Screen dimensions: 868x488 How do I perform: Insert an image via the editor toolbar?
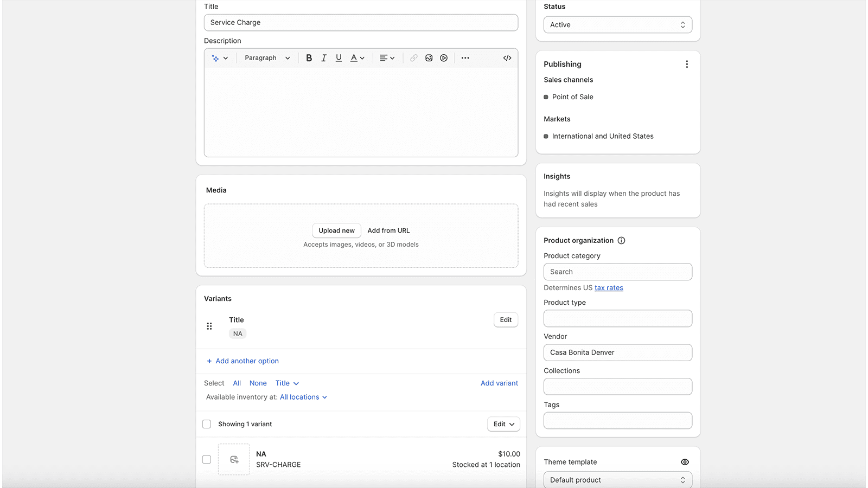point(429,58)
